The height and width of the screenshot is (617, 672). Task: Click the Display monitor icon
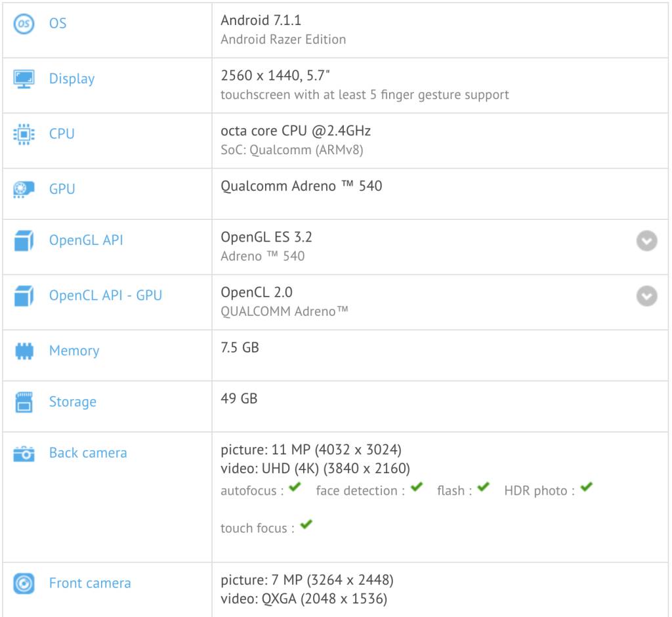tap(24, 79)
